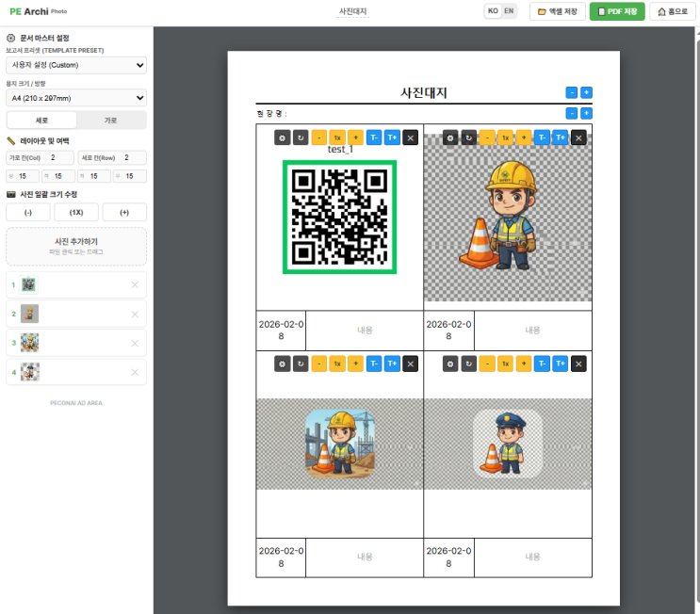
Task: Edit the row count field 세로 칸(Row)
Action: tap(112, 157)
